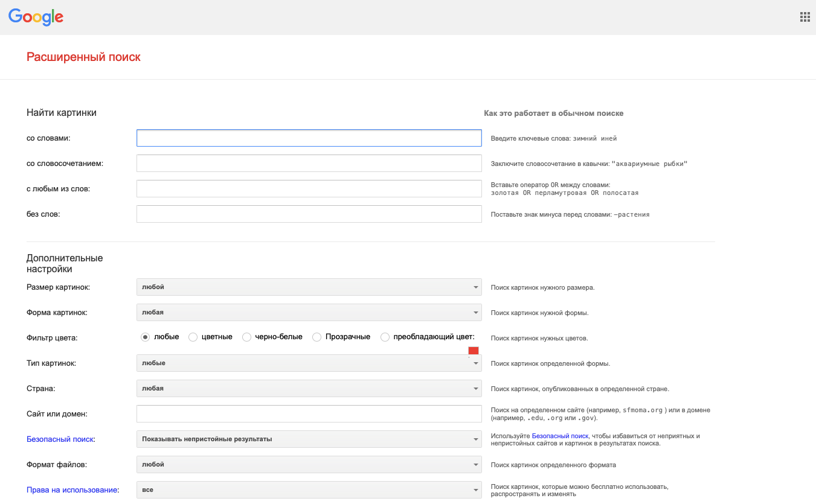Viewport: 816px width, 504px height.
Task: Select the 'цветные' color filter radio button
Action: (x=193, y=337)
